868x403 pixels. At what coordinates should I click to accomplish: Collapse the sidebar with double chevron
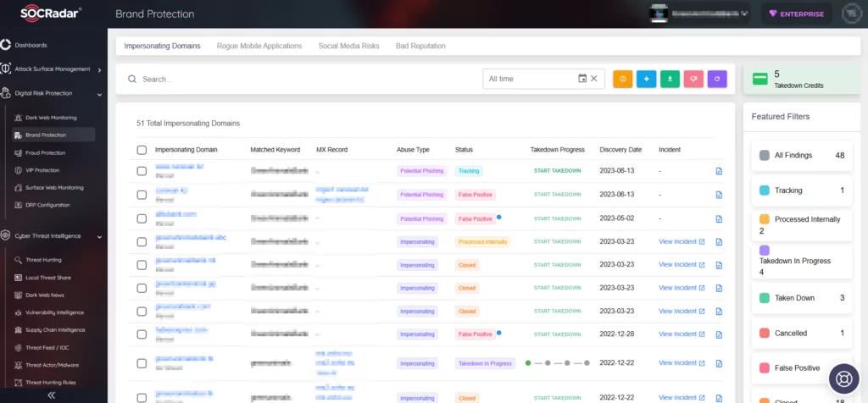52,395
